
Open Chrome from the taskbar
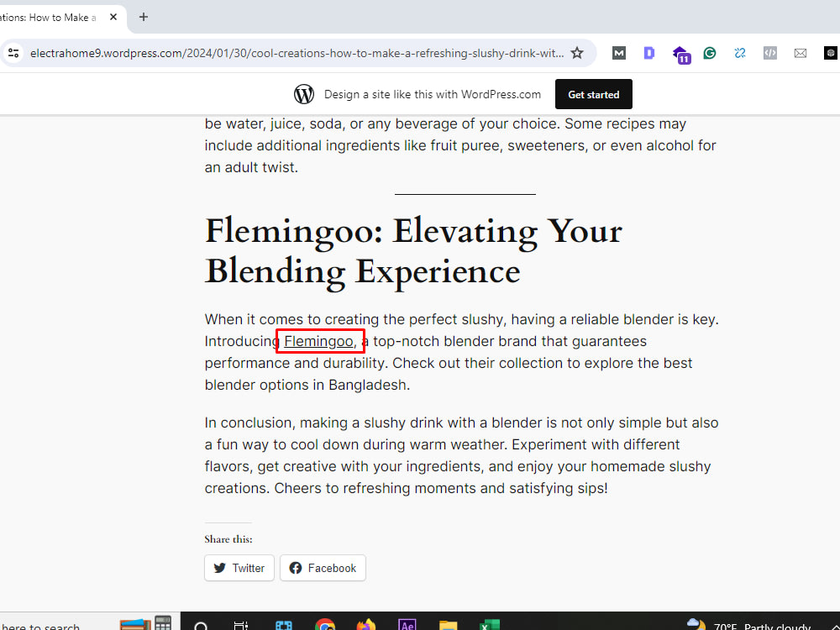tap(324, 625)
